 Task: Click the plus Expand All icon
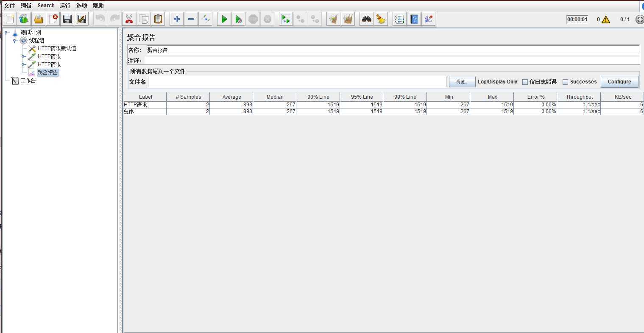click(177, 19)
